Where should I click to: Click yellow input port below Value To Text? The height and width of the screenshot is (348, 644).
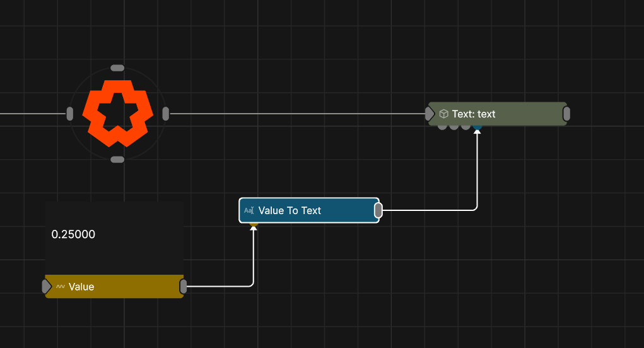coord(254,224)
